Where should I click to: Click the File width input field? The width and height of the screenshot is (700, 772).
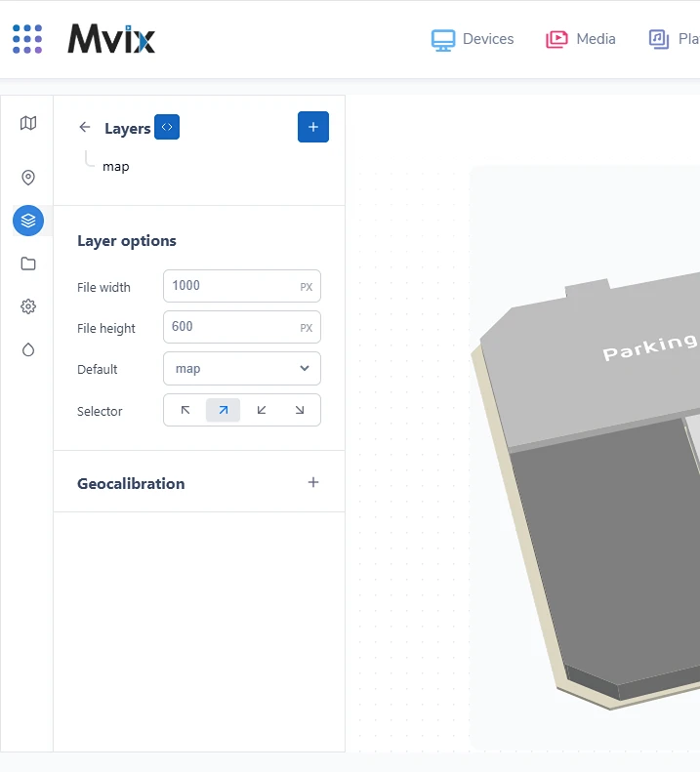pos(242,286)
